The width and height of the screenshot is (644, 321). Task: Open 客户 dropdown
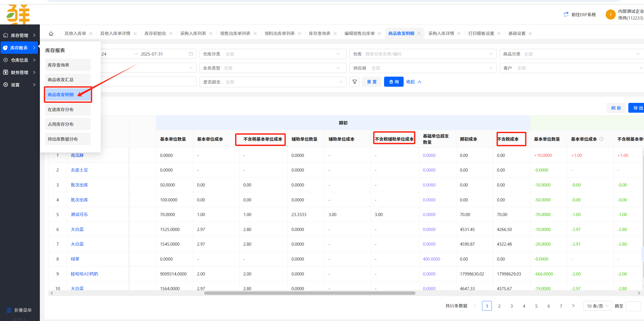pos(572,68)
